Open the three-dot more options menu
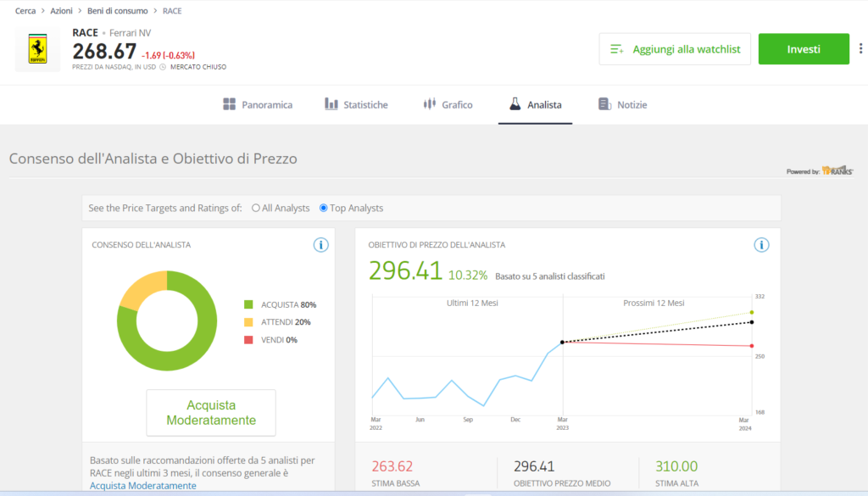This screenshot has height=496, width=868. click(x=860, y=48)
